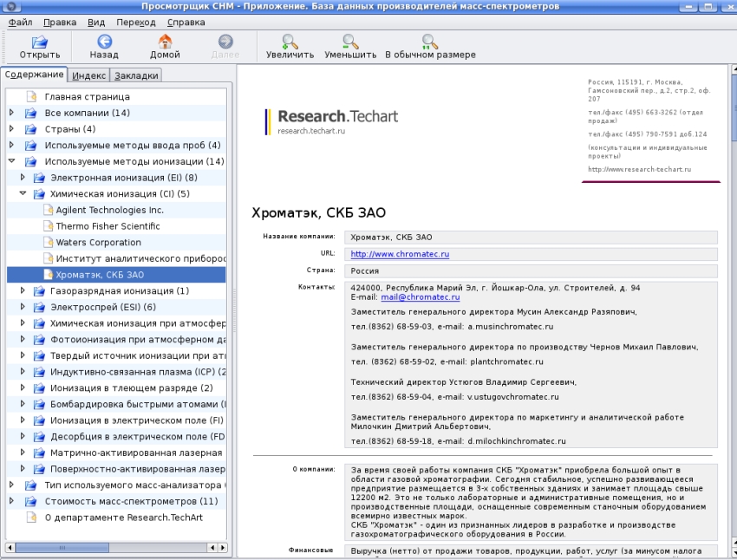Open the http://www.chromatec.ru link
737x560 pixels.
400,254
